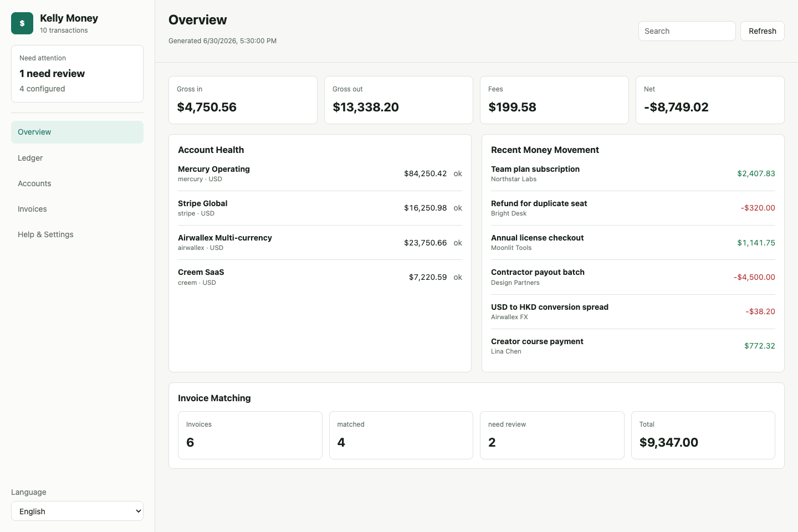Viewport: 798px width, 532px height.
Task: Open the Language dropdown showing English
Action: click(x=77, y=511)
